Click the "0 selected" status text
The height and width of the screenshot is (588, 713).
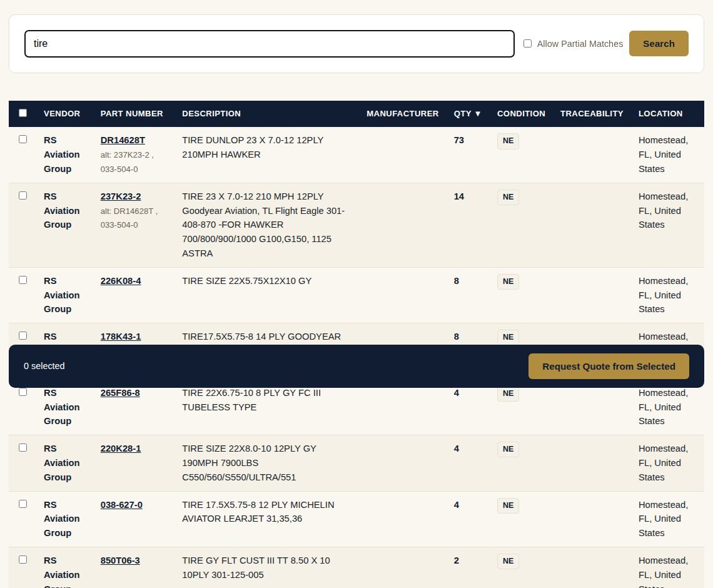(x=44, y=366)
